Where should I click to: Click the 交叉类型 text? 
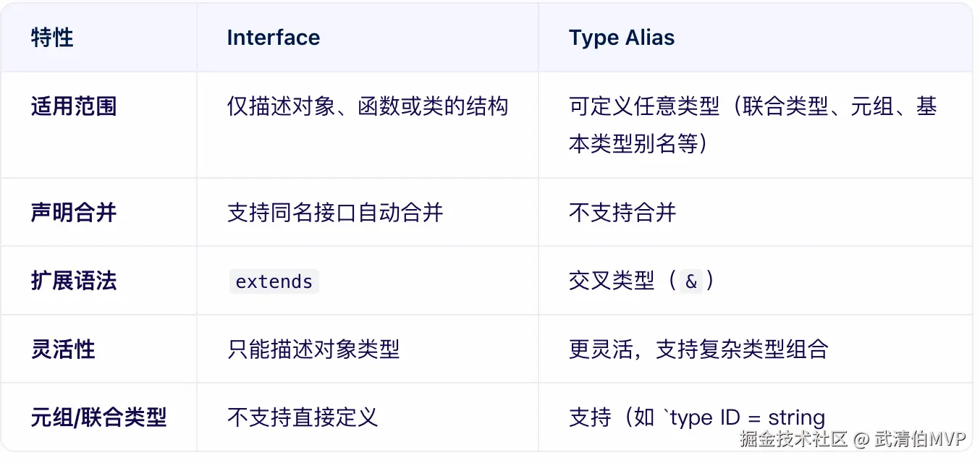point(612,281)
